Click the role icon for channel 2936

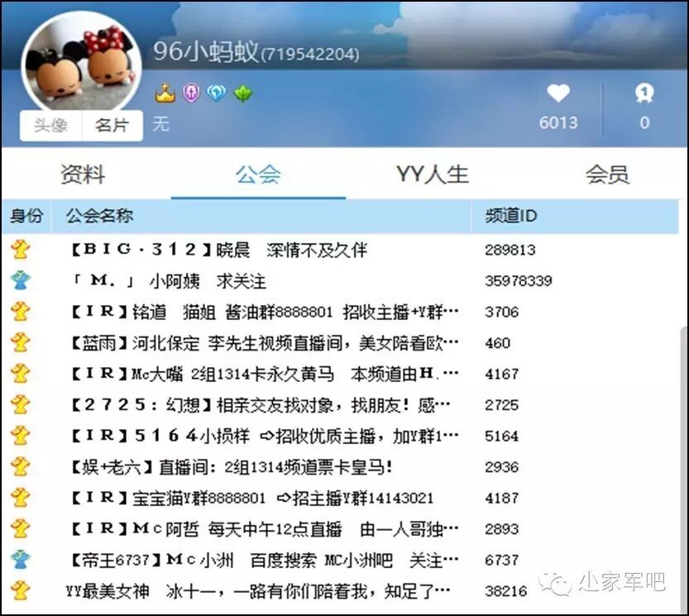click(20, 466)
